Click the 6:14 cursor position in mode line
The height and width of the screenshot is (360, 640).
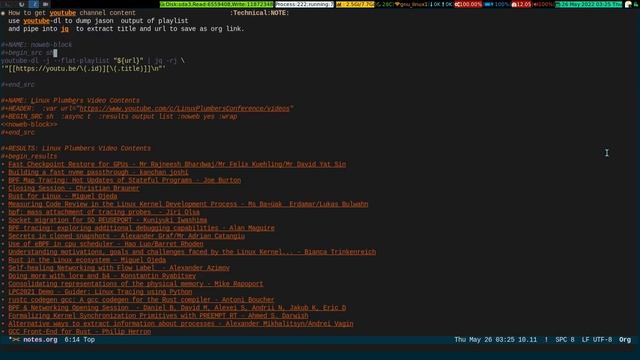(x=72, y=340)
